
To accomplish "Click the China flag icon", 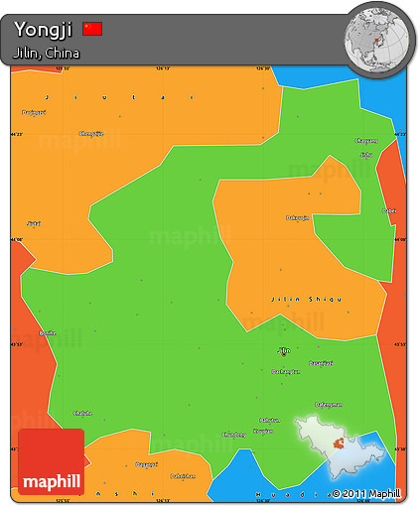I will pos(92,29).
